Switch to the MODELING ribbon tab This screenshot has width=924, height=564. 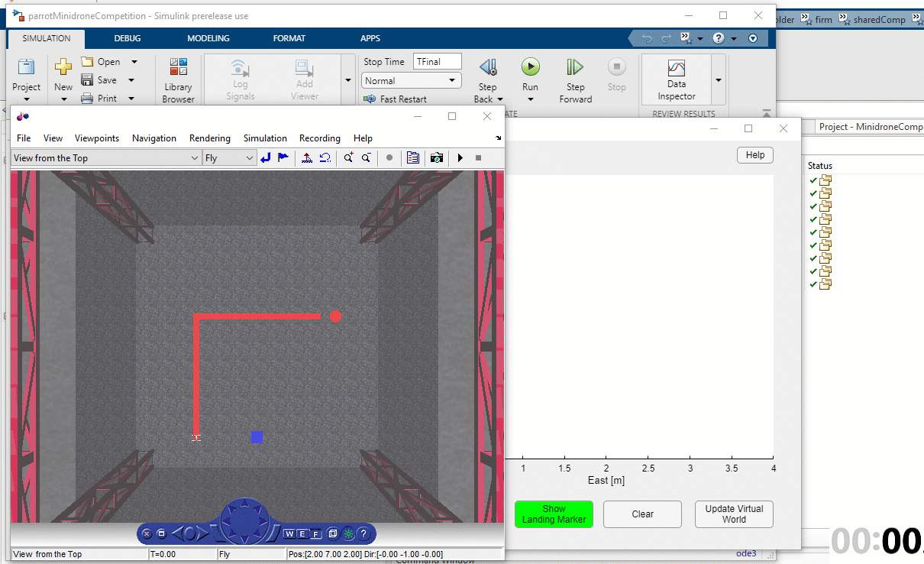208,38
